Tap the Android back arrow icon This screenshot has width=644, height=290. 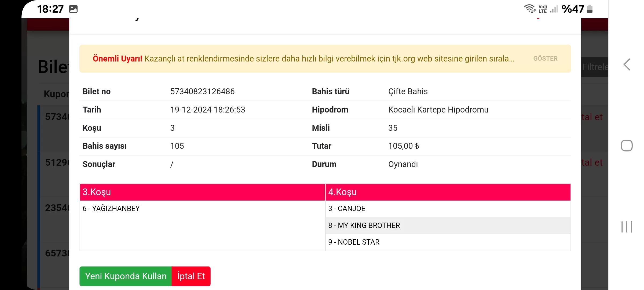click(x=627, y=65)
